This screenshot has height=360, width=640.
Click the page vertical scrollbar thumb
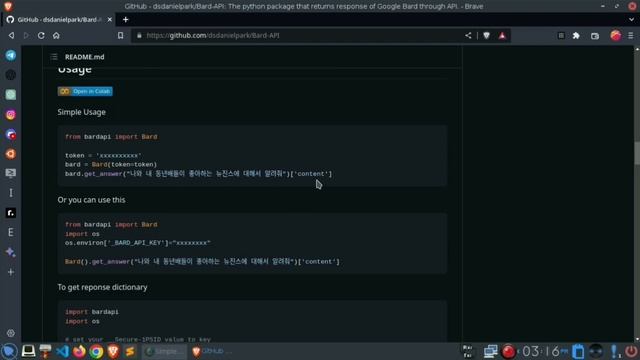[637, 153]
